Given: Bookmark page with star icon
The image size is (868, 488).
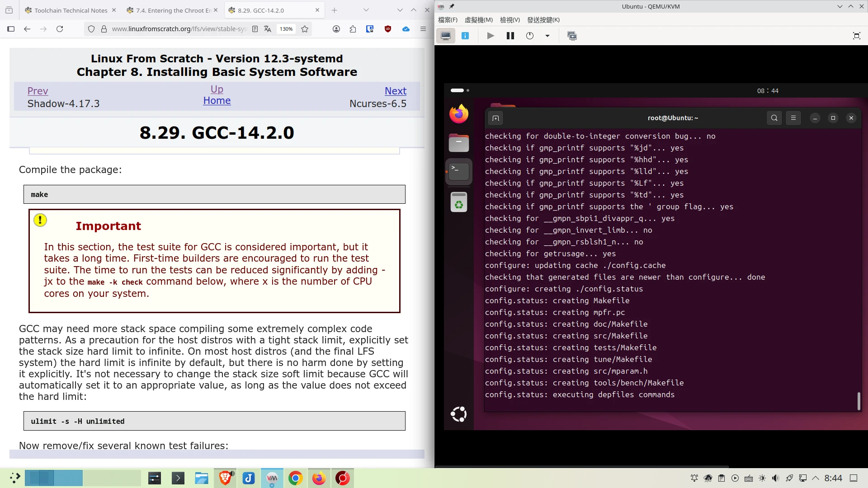Looking at the screenshot, I should pyautogui.click(x=305, y=29).
